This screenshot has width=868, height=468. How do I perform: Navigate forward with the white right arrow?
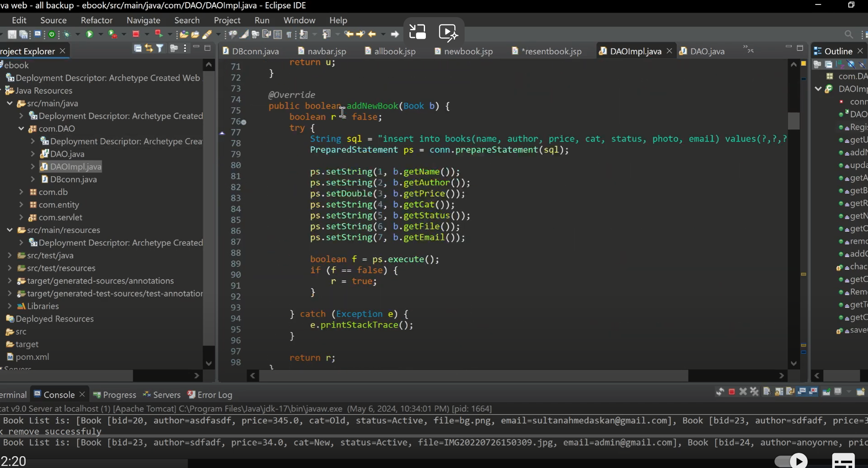[x=394, y=34]
